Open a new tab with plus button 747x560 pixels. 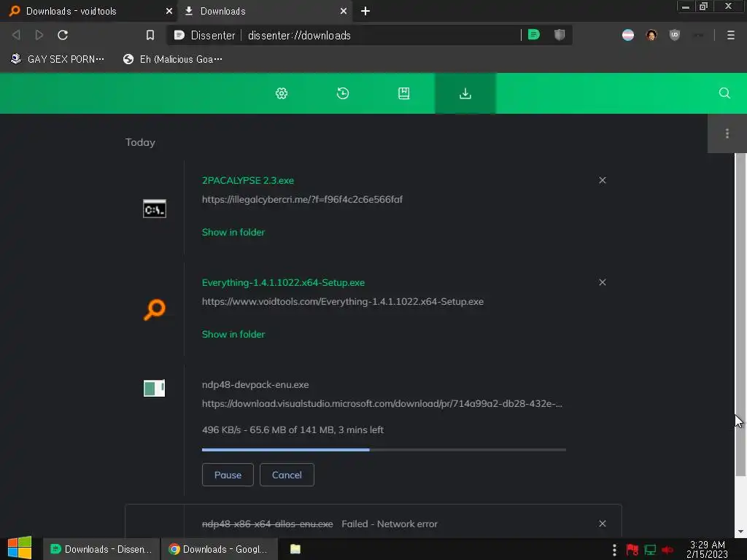pyautogui.click(x=365, y=11)
